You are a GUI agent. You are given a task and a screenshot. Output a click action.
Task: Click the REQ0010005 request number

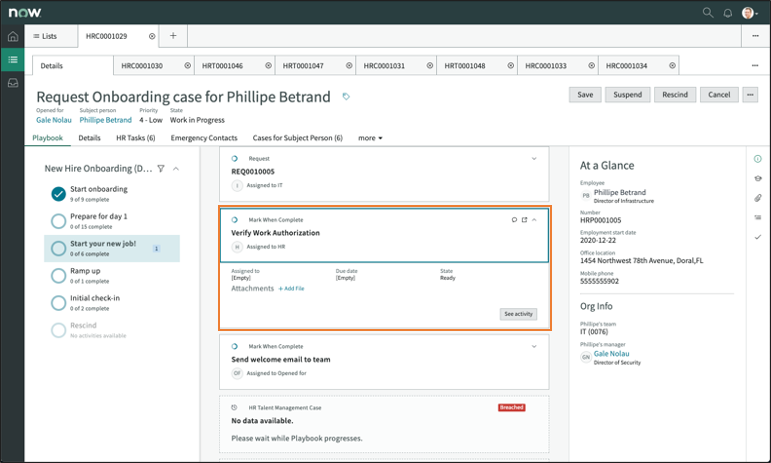pos(253,172)
